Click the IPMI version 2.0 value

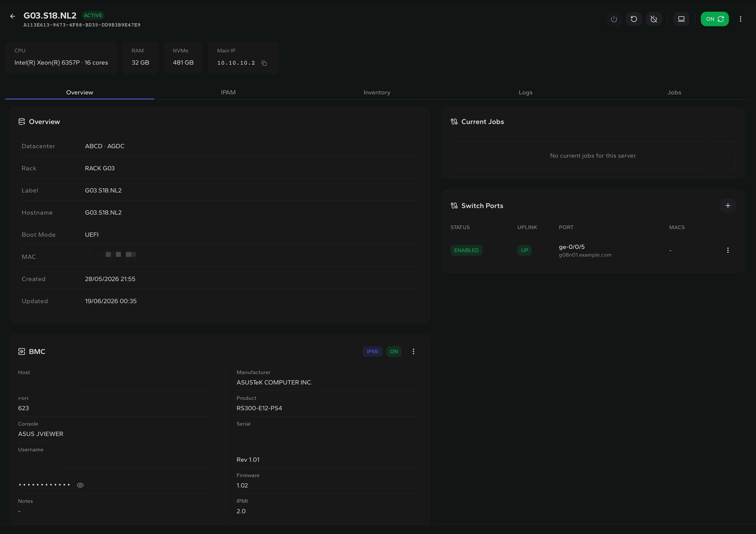coord(241,511)
